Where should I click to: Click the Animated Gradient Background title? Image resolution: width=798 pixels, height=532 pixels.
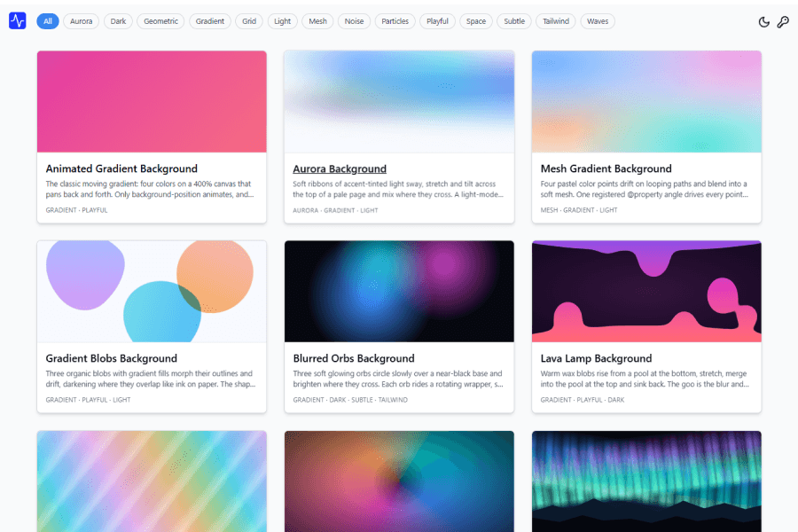121,168
